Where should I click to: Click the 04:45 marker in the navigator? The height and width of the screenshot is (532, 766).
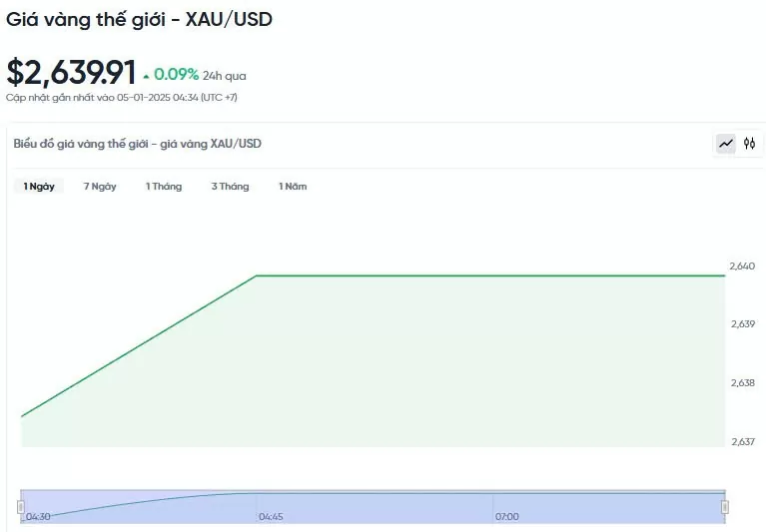click(271, 516)
